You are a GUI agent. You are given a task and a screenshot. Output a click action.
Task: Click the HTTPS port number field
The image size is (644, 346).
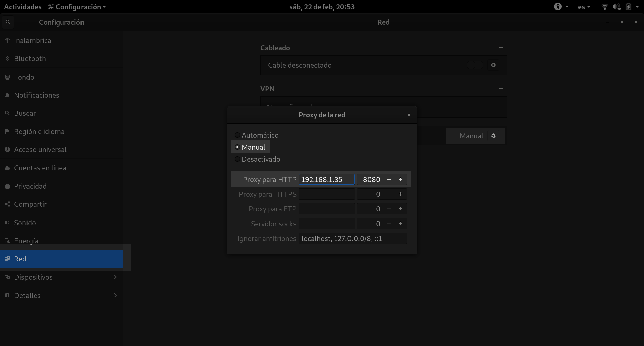click(370, 194)
